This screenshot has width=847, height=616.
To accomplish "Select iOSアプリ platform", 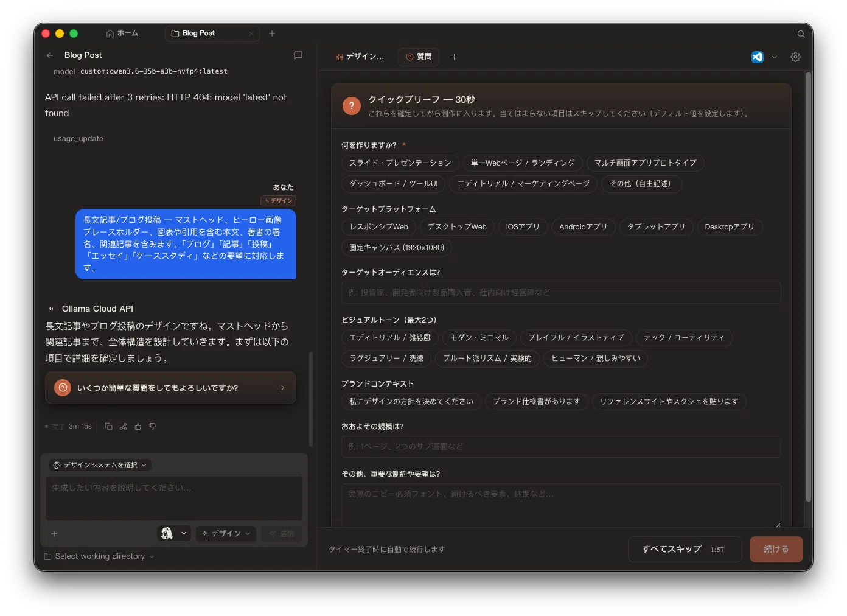I will tap(523, 227).
